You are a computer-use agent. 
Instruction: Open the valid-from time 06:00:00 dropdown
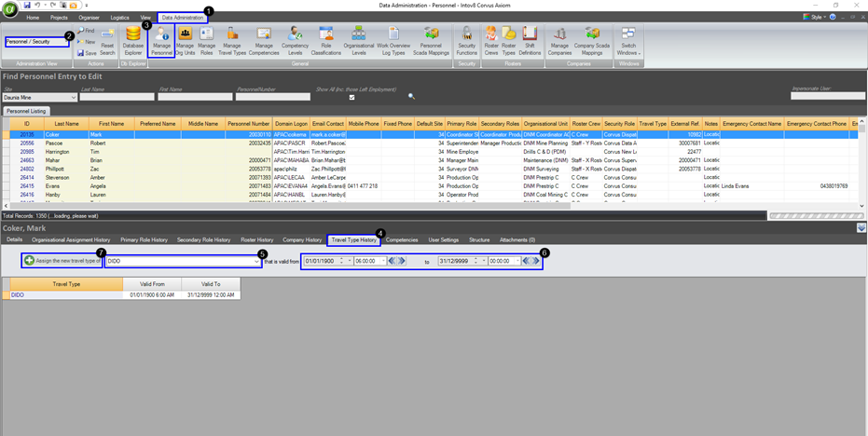coord(383,261)
